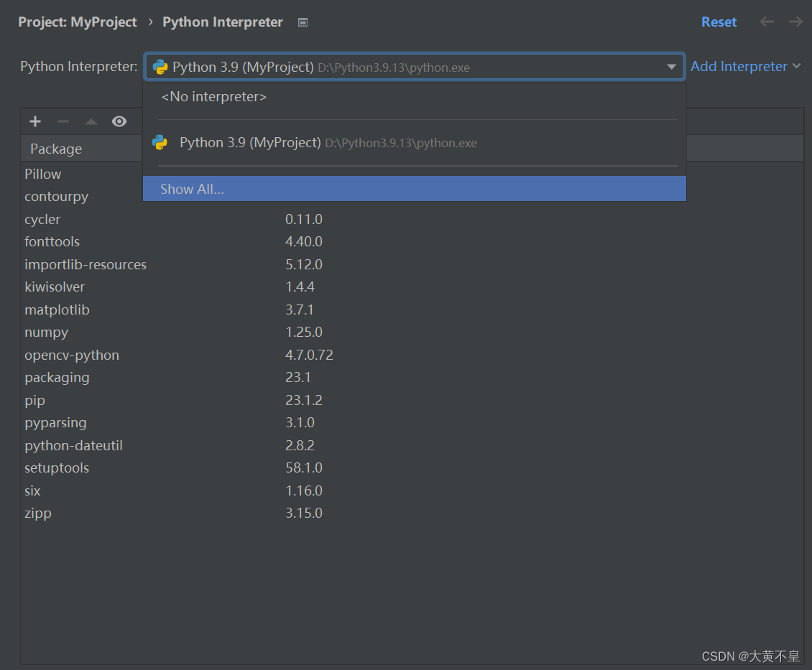812x670 pixels.
Task: Click version 1.16.0 of six
Action: [x=304, y=491]
